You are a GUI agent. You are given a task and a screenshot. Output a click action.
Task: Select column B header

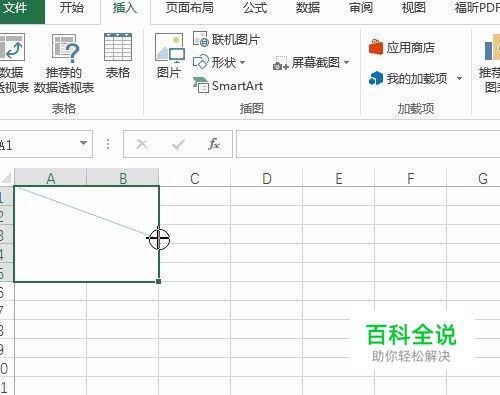coord(123,178)
